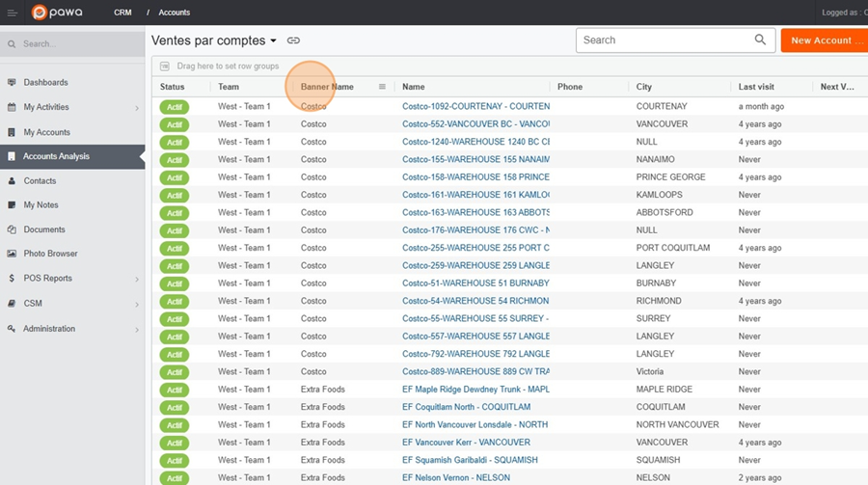Click the Contacts person icon

(12, 180)
